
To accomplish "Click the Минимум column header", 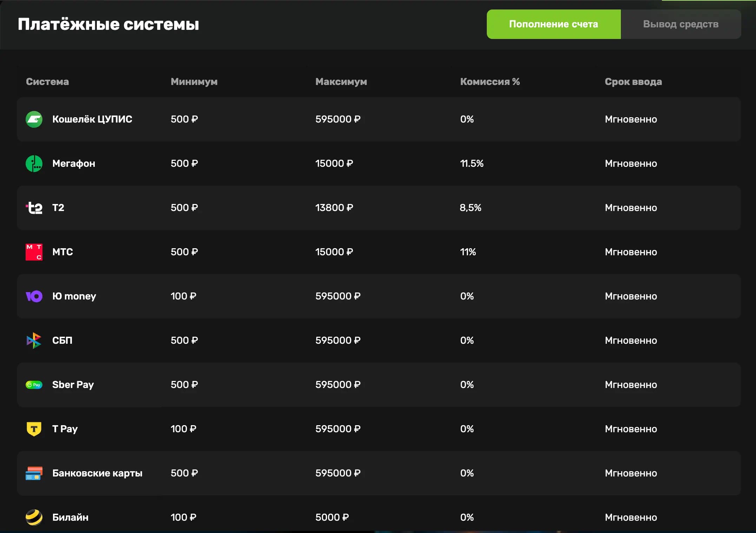I will pos(194,82).
